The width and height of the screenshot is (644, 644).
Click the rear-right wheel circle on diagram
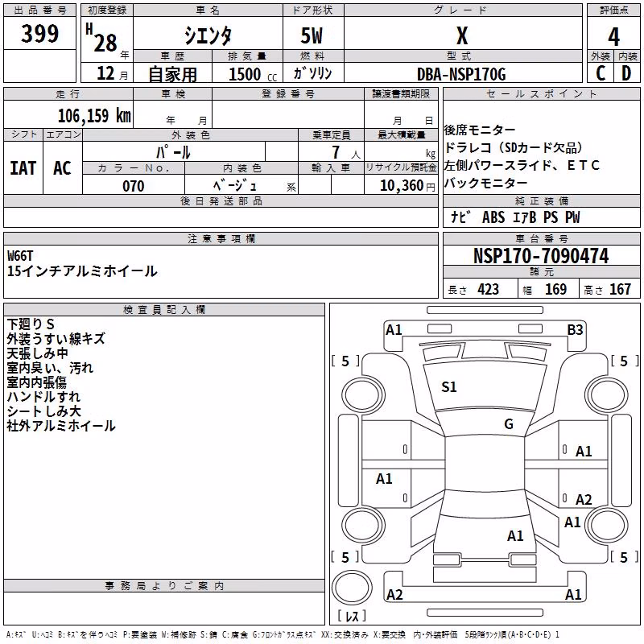606,526
